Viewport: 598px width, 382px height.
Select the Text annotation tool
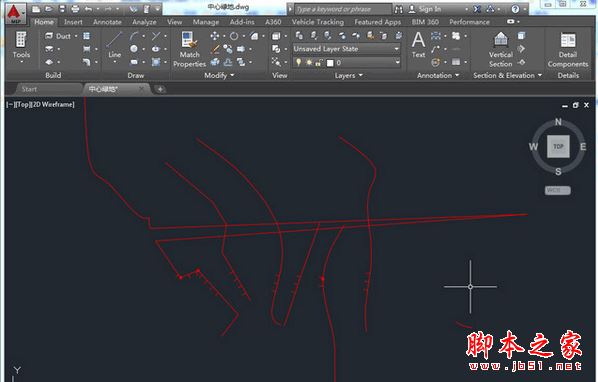[418, 45]
